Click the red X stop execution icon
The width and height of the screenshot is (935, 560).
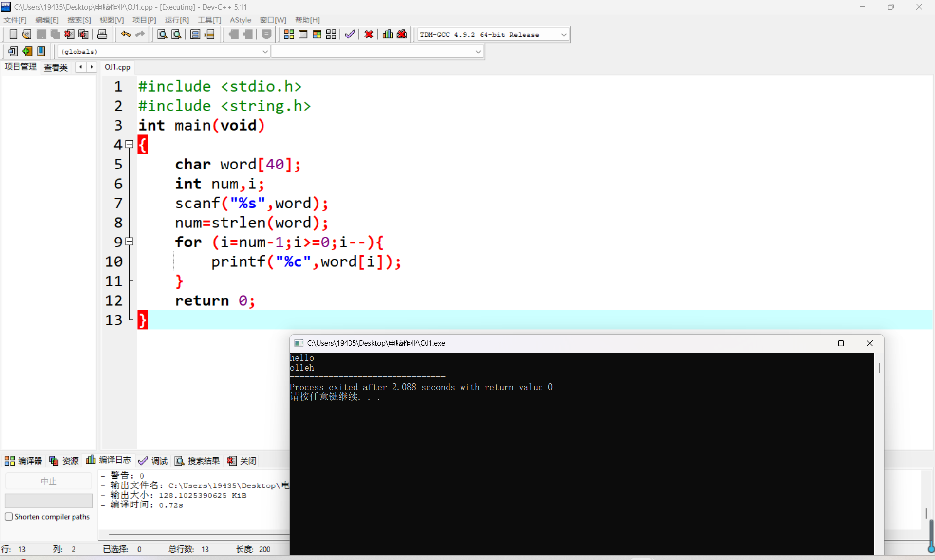[369, 34]
